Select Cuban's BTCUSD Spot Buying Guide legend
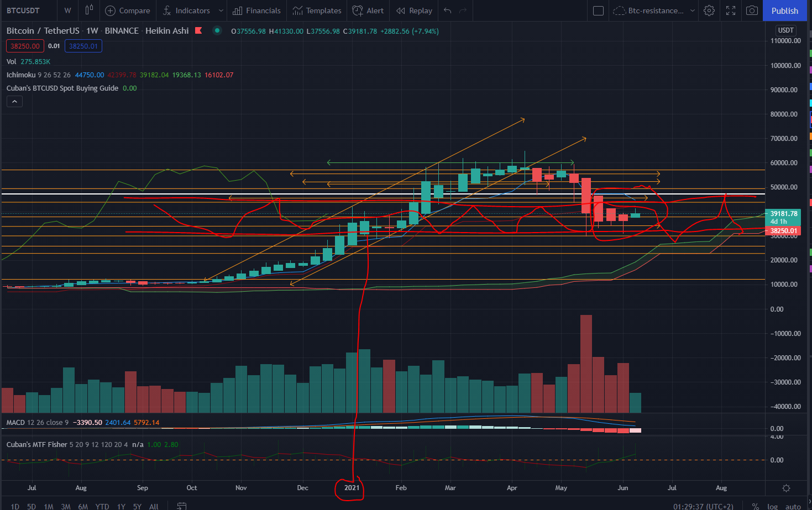 point(62,88)
